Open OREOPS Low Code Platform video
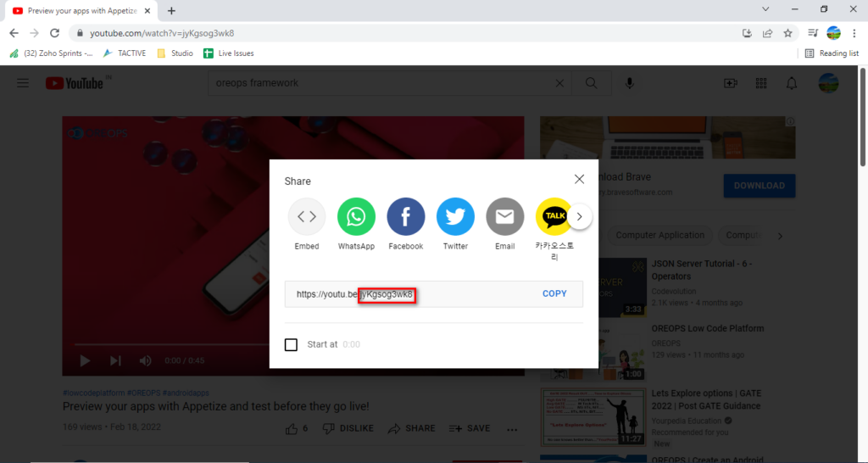Viewport: 868px width, 463px height. [x=708, y=328]
